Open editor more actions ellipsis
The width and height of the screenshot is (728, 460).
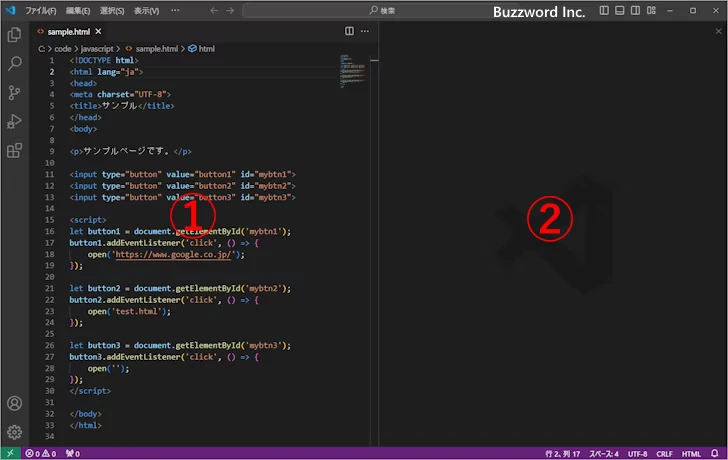365,31
